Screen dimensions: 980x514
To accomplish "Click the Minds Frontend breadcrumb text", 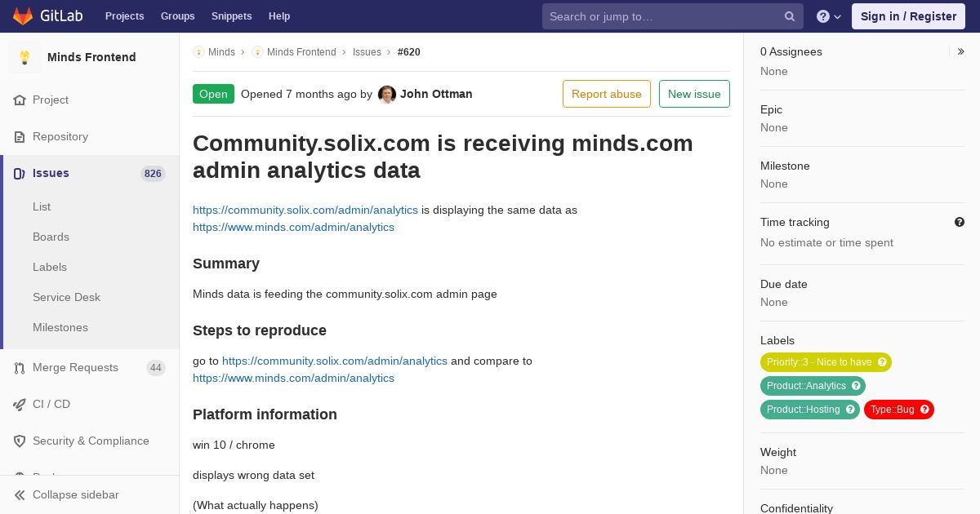I will (x=301, y=51).
